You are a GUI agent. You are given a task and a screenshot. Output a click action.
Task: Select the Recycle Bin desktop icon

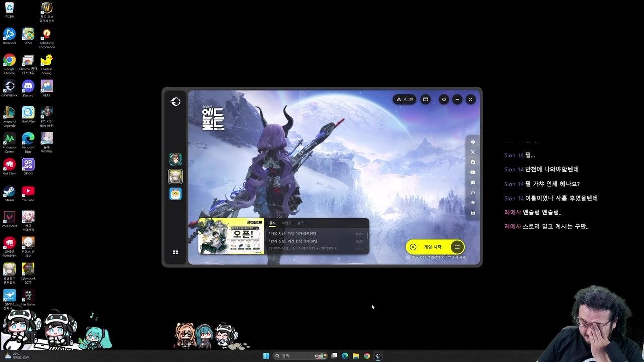click(9, 10)
